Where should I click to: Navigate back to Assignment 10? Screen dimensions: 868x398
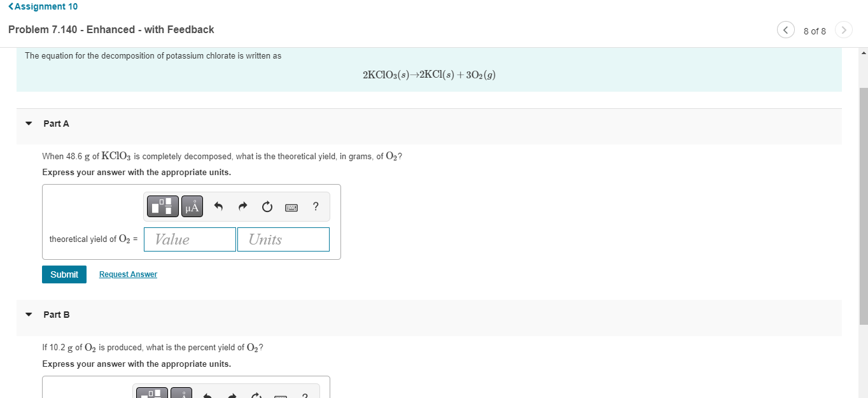[x=42, y=6]
